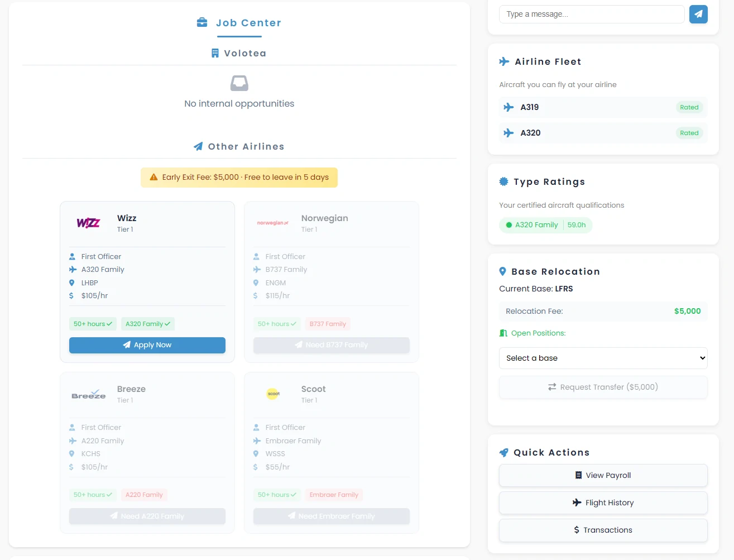Click the location pin next to WSSS
Viewport: 734px width, 560px height.
[256, 454]
